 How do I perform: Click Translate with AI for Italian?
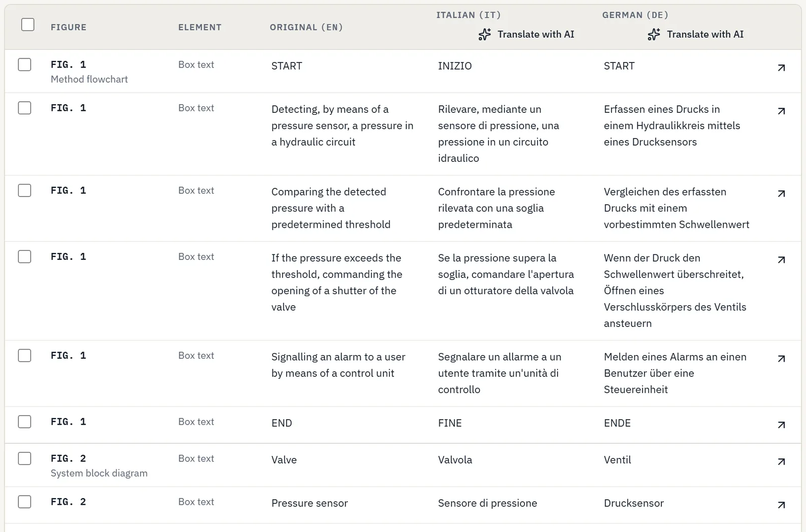tap(526, 34)
